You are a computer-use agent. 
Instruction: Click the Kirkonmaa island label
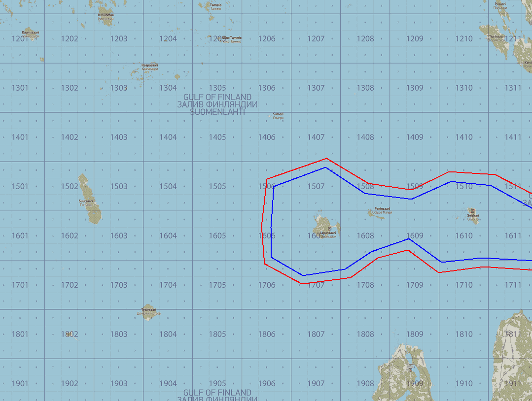click(x=106, y=15)
